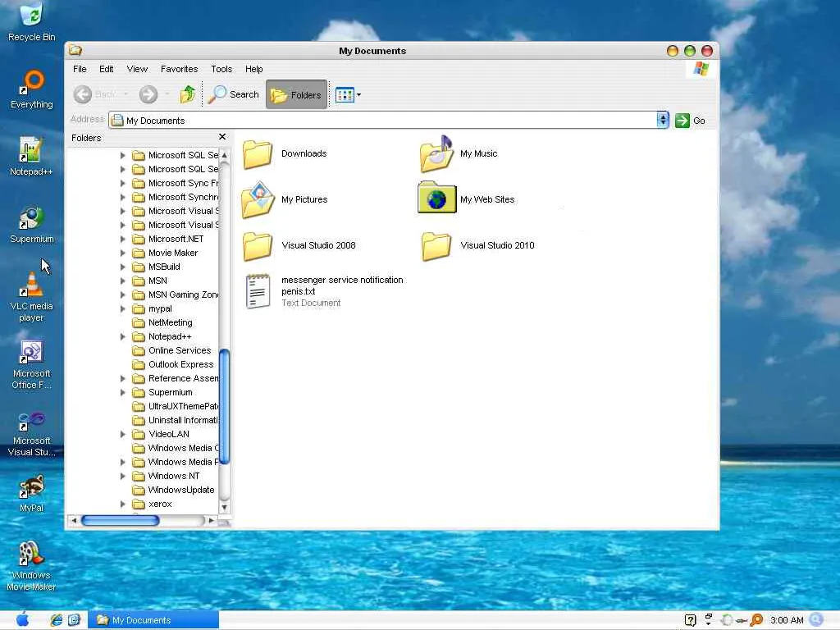Click the Spotlight magnifier in taskbar corner

[816, 620]
